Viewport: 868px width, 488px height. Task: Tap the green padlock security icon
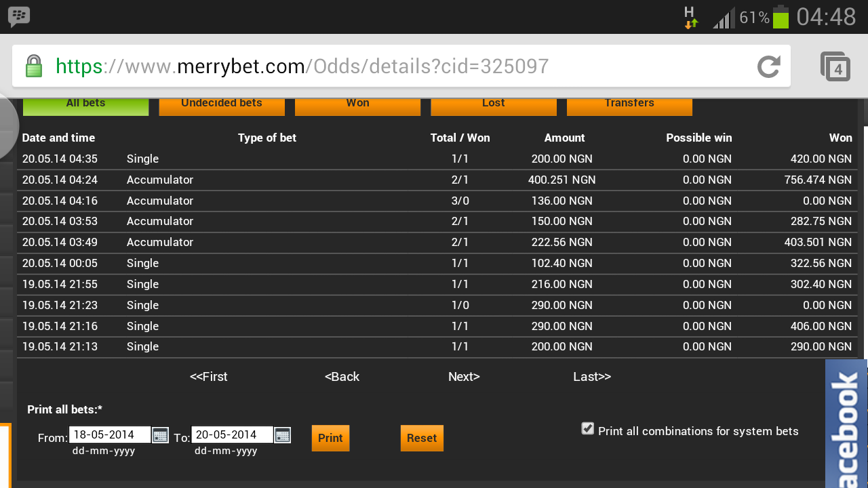pyautogui.click(x=33, y=66)
